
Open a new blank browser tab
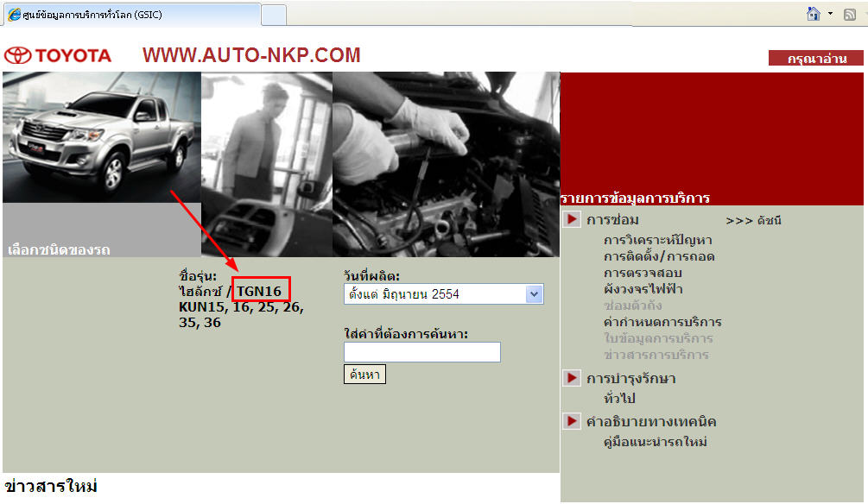(x=274, y=15)
